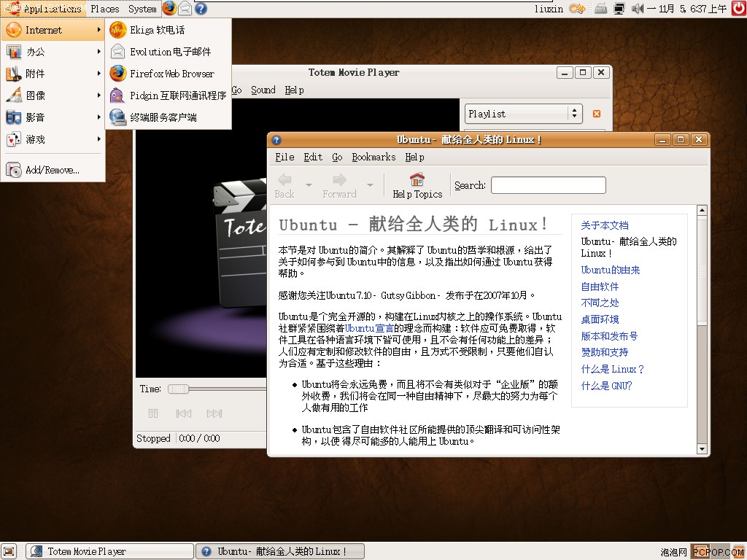Viewport: 747px width, 560px height.
Task: Open Edit menu in Ubuntu help window
Action: [313, 157]
